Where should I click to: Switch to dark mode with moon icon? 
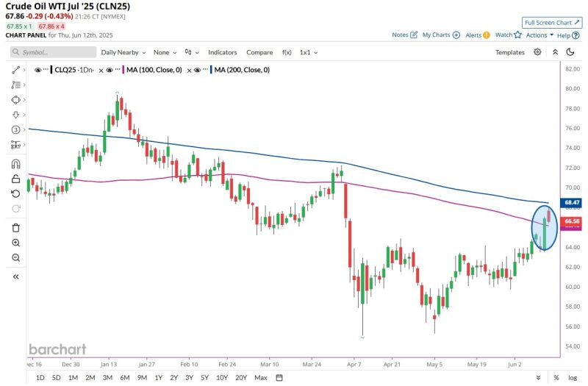[570, 52]
